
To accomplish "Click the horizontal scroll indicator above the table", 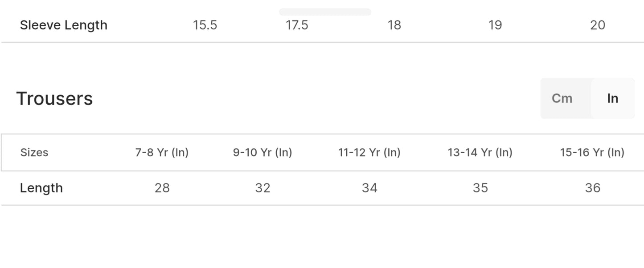I will coord(325,12).
